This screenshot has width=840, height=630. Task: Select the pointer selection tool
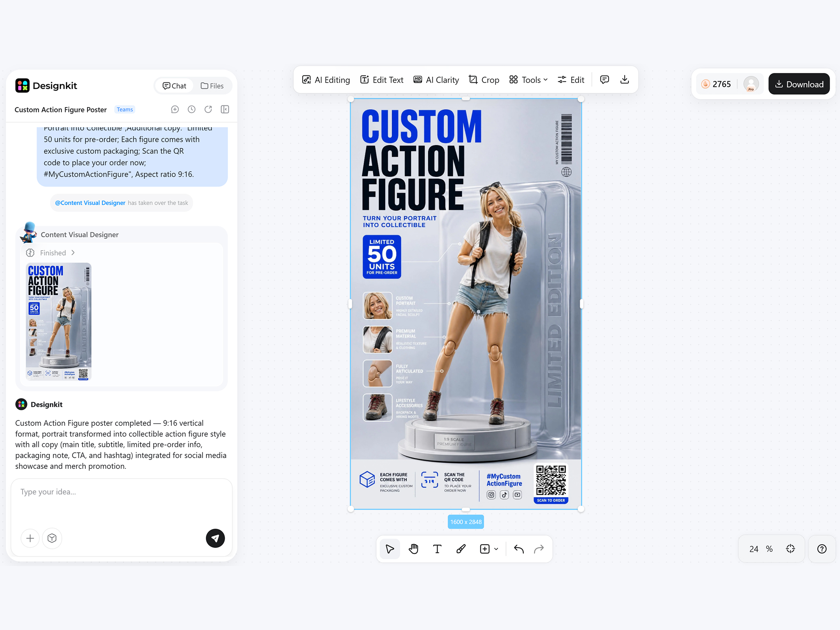390,549
